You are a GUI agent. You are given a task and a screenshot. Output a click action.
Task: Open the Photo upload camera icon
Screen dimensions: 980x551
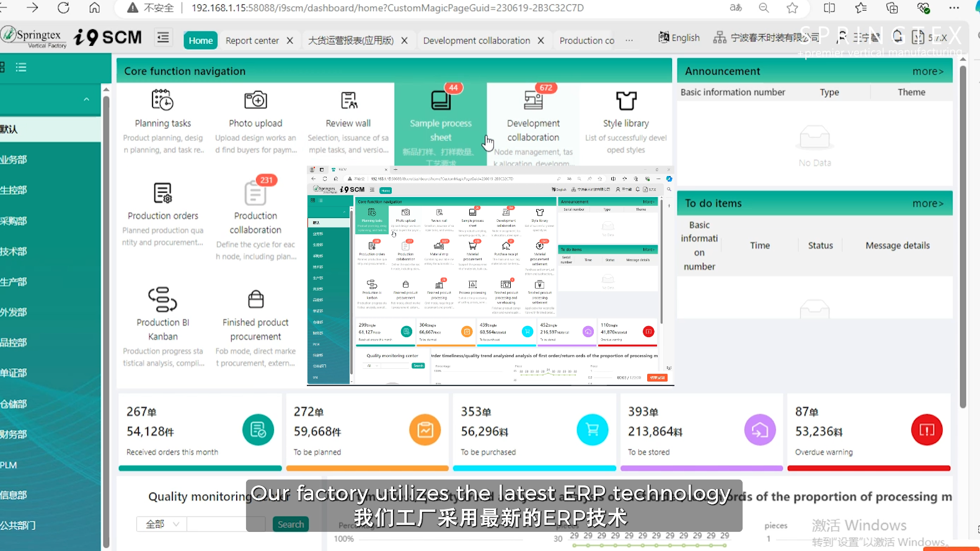(x=255, y=100)
